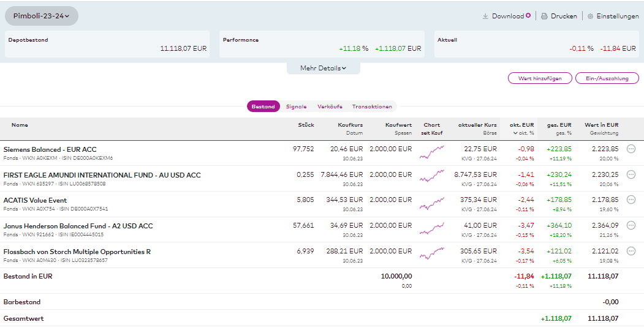Open options menu for FIRST EAGLE AMUNDI row
The image size is (644, 333).
631,174
